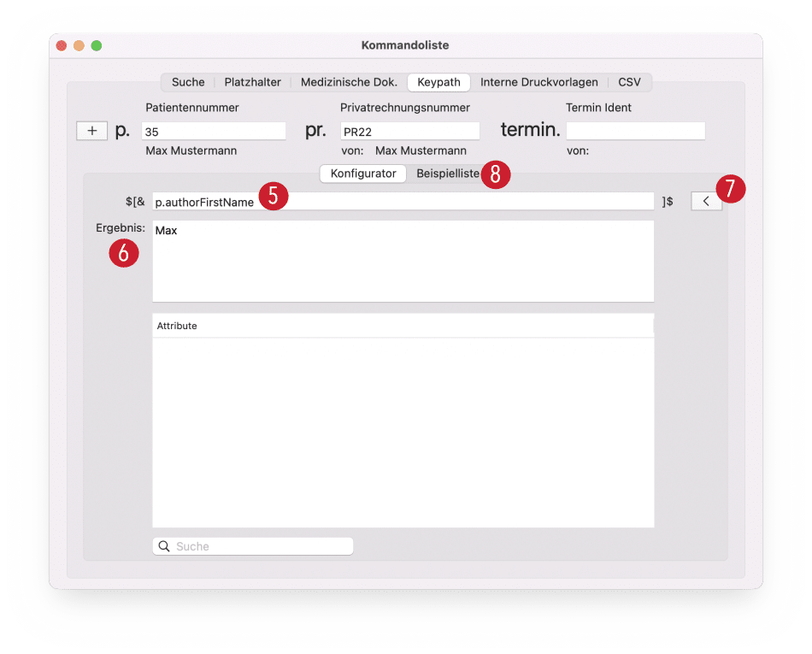
Task: Select the Keypath tab
Action: pos(438,82)
